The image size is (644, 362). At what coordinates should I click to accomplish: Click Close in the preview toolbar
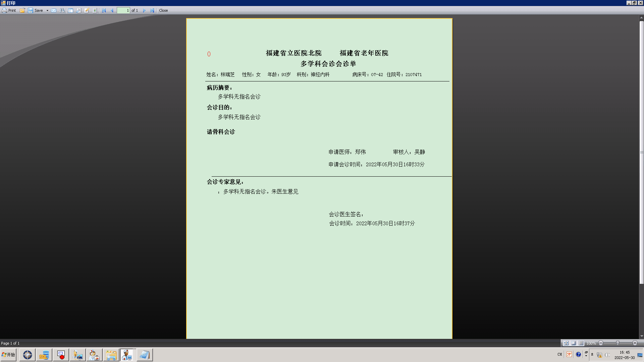163,10
